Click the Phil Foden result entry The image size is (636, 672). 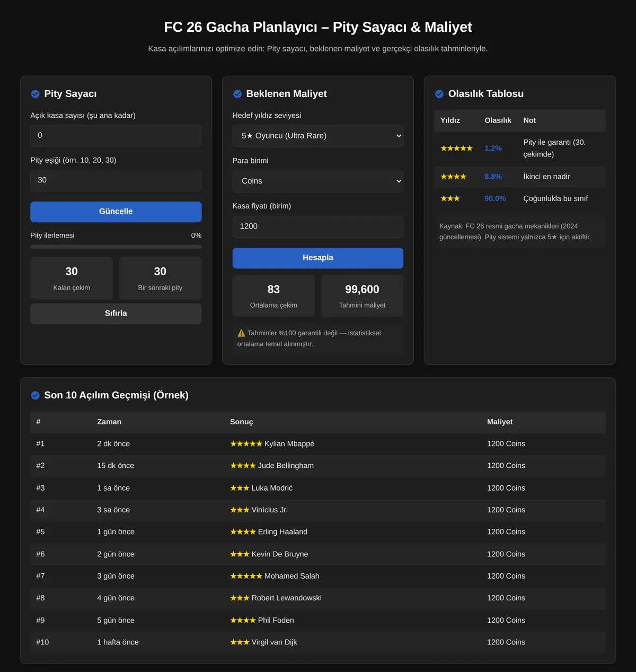tap(262, 620)
